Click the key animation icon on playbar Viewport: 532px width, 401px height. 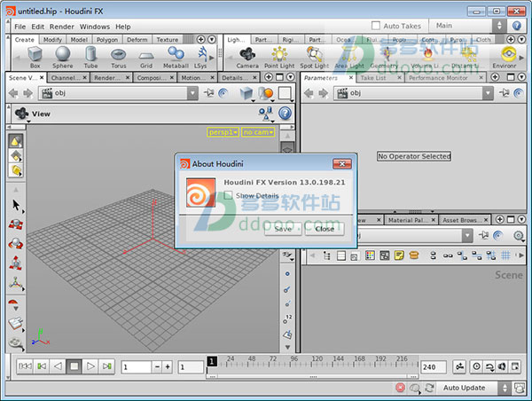coord(459,366)
